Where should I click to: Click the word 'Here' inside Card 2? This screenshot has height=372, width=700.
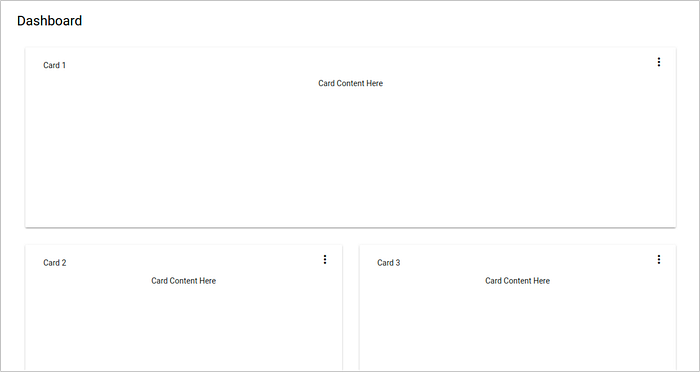pos(208,280)
